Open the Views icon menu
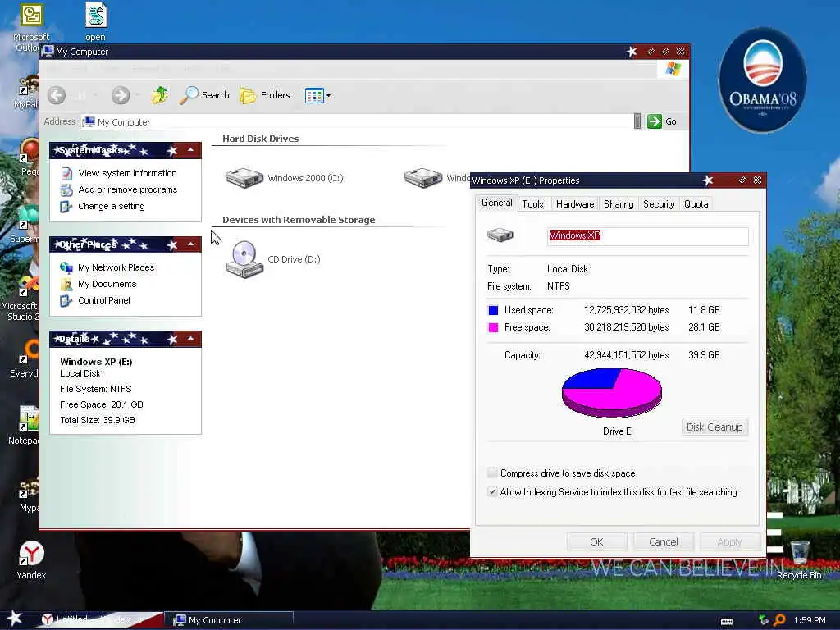The image size is (840, 630). (x=317, y=95)
